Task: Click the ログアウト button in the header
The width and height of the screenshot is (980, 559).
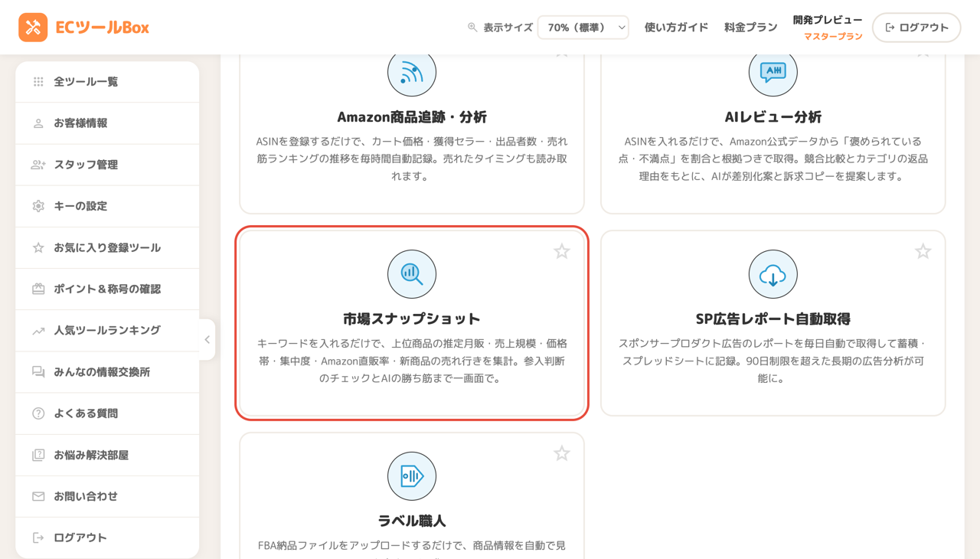Action: (916, 28)
